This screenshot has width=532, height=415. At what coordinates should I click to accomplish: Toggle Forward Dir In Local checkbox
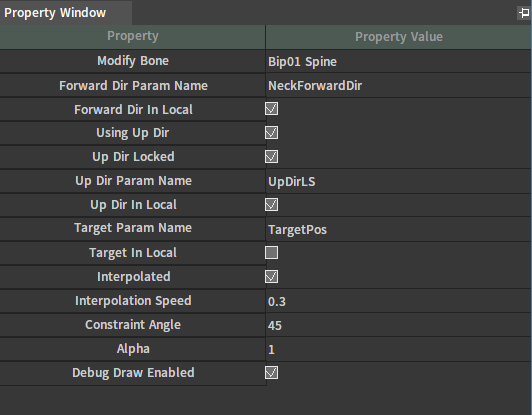click(x=271, y=109)
